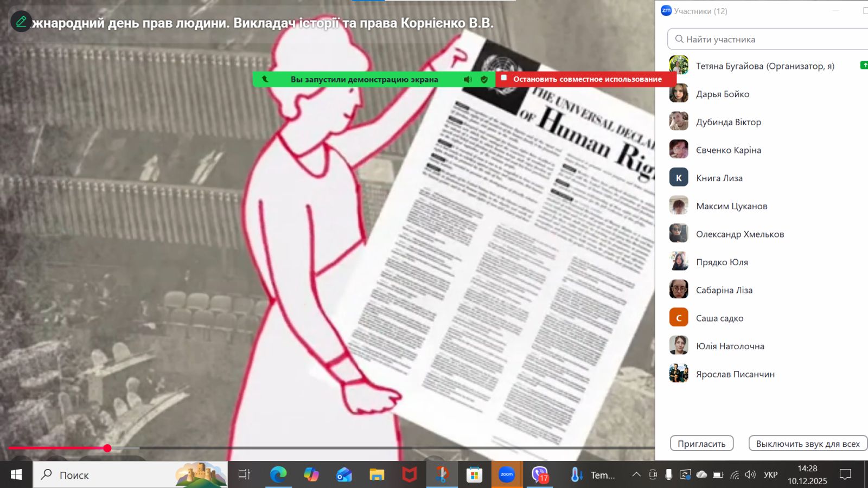Open Viber from the taskbar
The image size is (868, 488).
point(540,475)
